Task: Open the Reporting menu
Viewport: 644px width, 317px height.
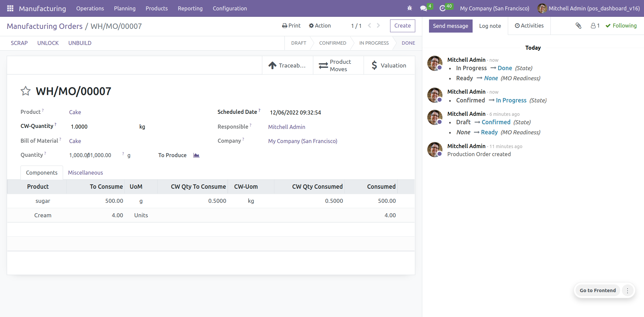Action: [x=190, y=8]
